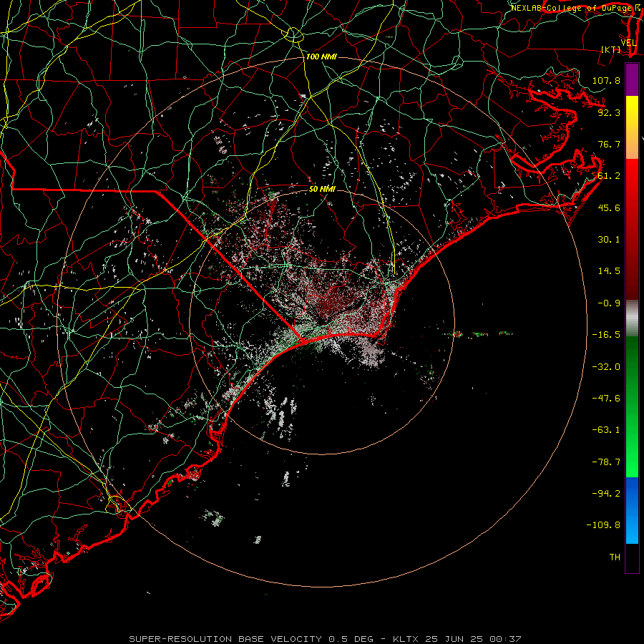
Task: Click the -78.7 velocity scale value
Action: (x=606, y=462)
